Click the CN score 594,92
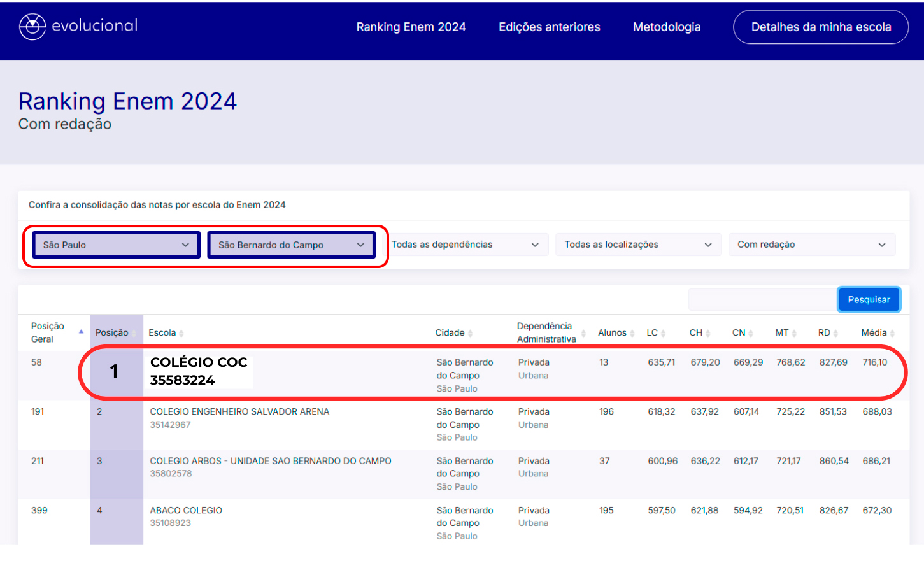Viewport: 924px width, 568px height. pos(748,511)
